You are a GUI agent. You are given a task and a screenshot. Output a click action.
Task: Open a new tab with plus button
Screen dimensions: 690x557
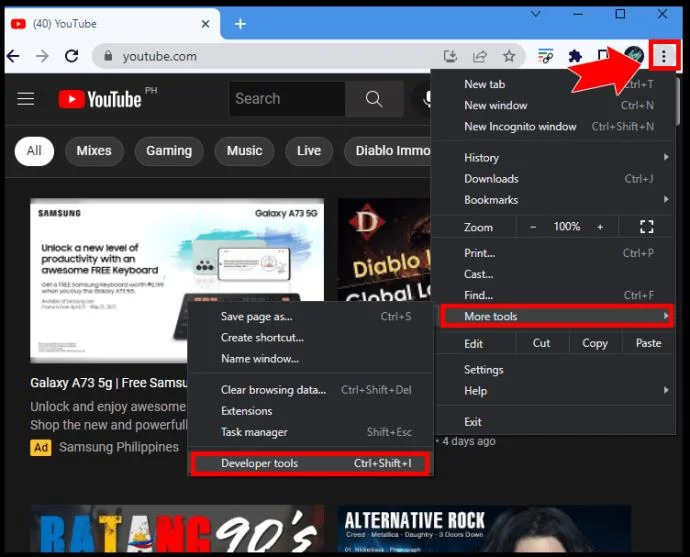pyautogui.click(x=240, y=24)
